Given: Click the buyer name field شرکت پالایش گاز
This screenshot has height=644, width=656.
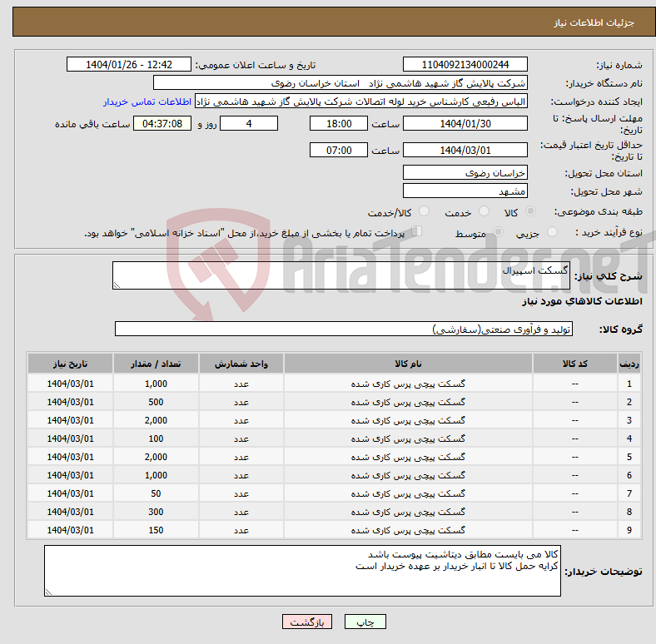Looking at the screenshot, I should 340,83.
